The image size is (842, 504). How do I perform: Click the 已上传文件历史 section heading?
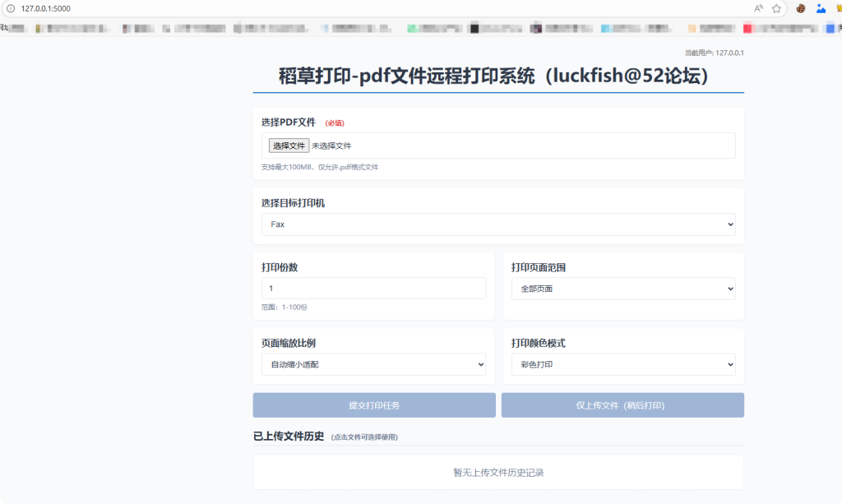[x=289, y=437]
